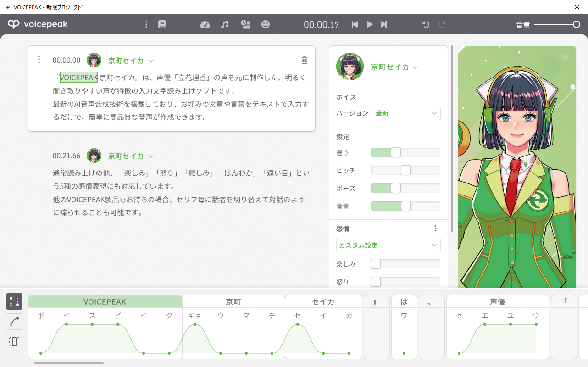Click the highlighted VOICEPEAK word in text
This screenshot has width=588, height=367.
79,78
